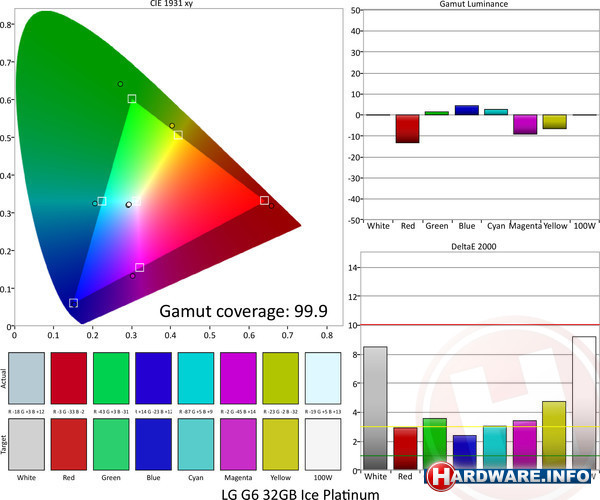Click the Target Magenta color swatch
Viewport: 600px width, 500px height.
(238, 444)
